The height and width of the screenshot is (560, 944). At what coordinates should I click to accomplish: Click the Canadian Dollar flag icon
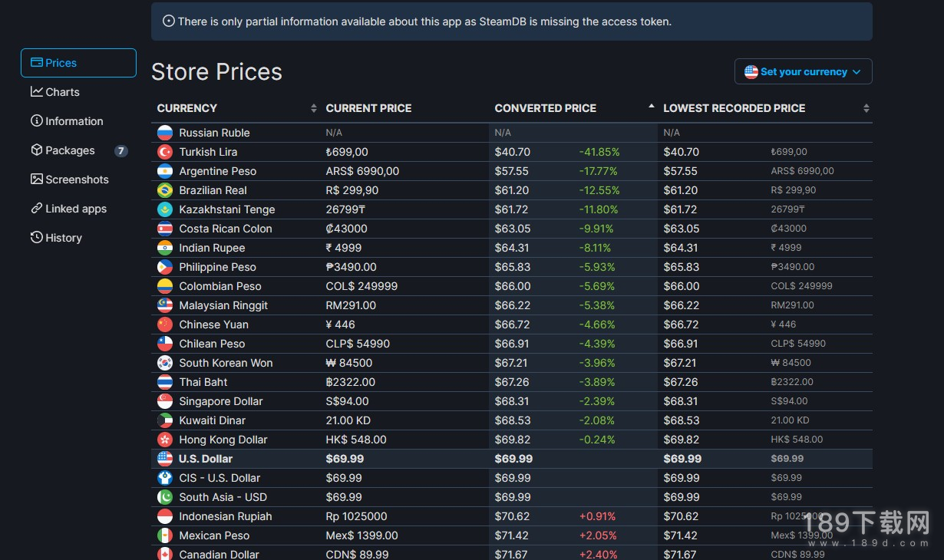[x=165, y=554]
